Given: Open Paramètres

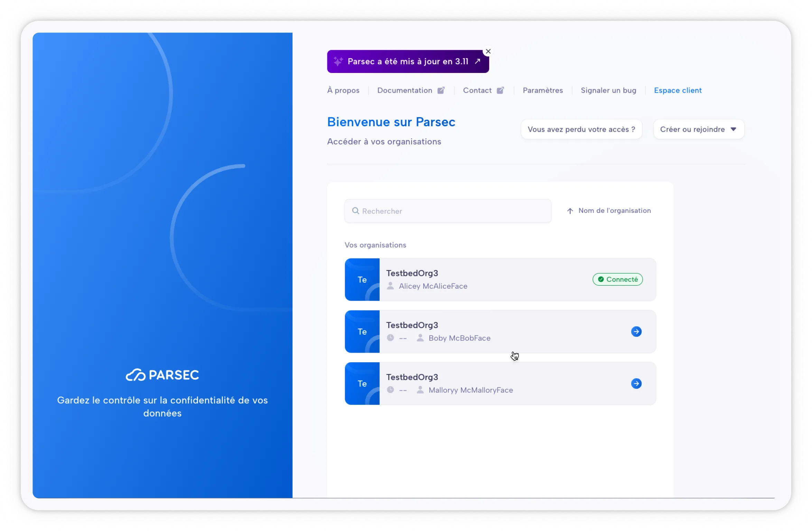Looking at the screenshot, I should tap(542, 90).
